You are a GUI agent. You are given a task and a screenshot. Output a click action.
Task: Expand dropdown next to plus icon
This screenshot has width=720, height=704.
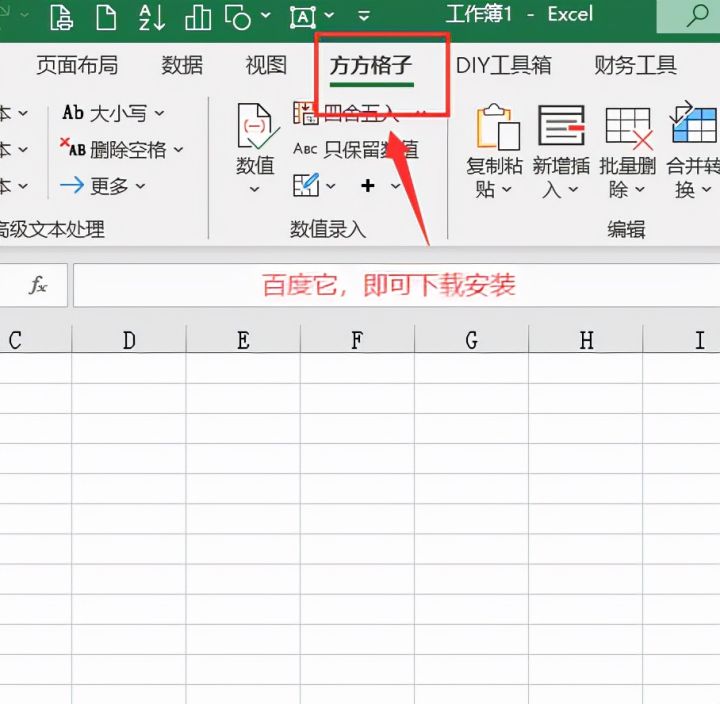[395, 186]
